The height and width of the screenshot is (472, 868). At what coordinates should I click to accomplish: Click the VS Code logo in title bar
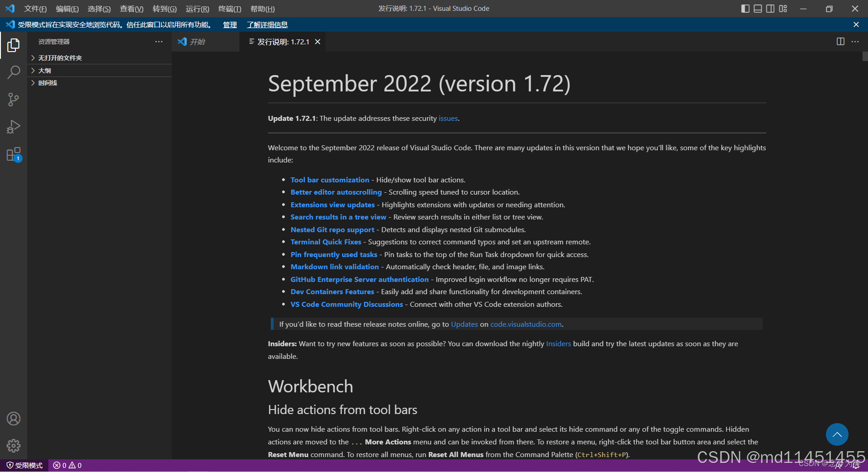(x=10, y=9)
